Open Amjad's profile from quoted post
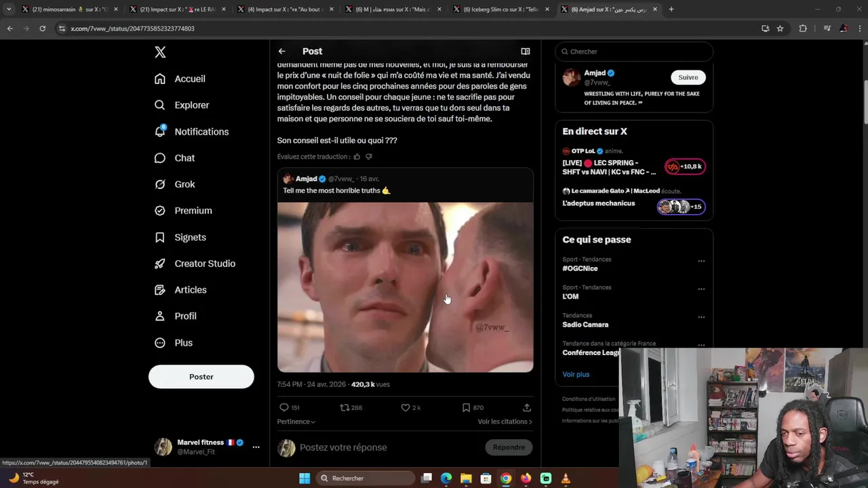This screenshot has width=868, height=488. point(306,179)
